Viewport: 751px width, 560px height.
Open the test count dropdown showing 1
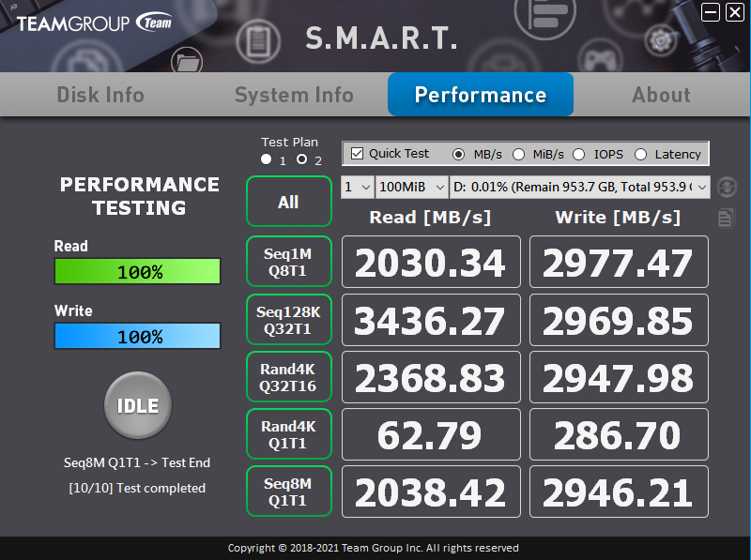(357, 188)
